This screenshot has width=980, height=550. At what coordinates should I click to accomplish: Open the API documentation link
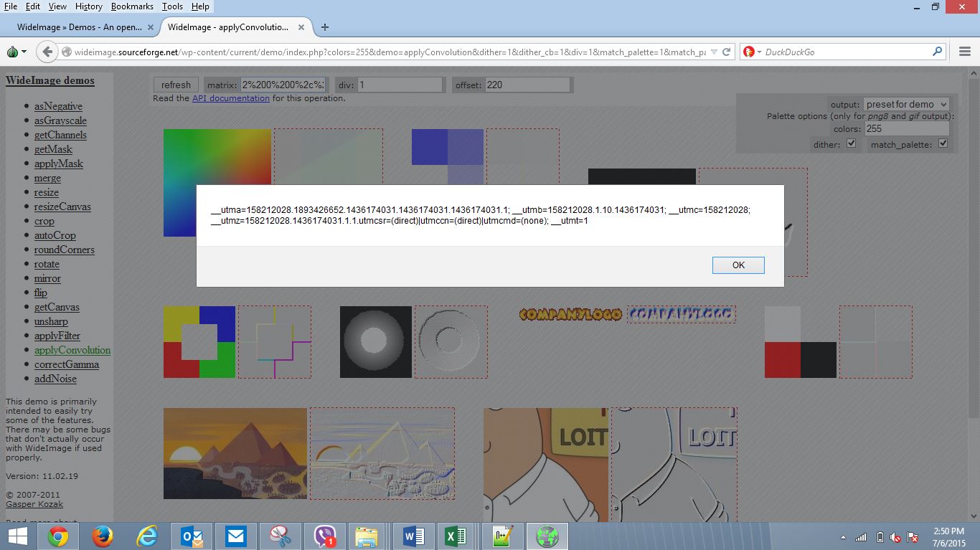230,98
